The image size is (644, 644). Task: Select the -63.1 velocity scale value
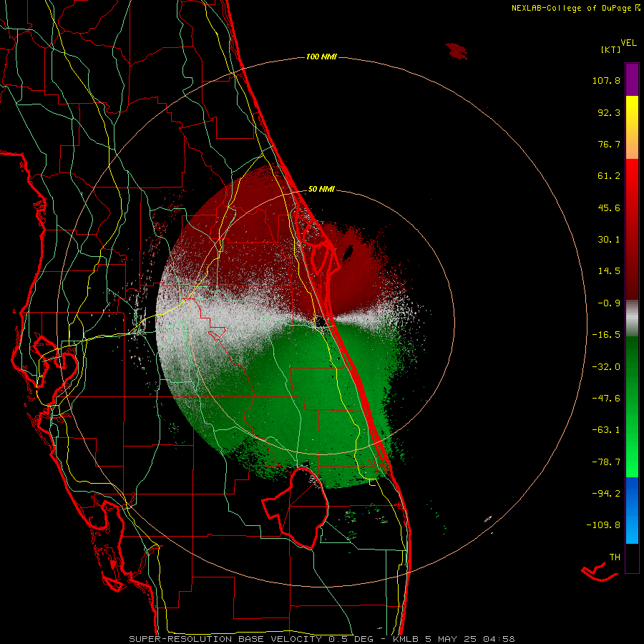coord(606,430)
